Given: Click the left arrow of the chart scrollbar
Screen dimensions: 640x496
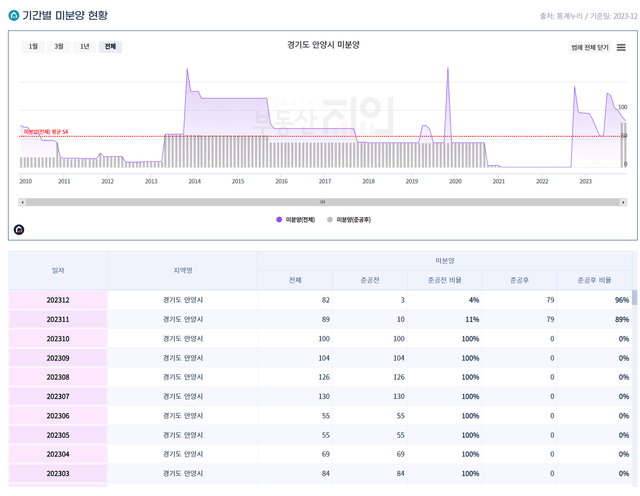Looking at the screenshot, I should pyautogui.click(x=22, y=202).
